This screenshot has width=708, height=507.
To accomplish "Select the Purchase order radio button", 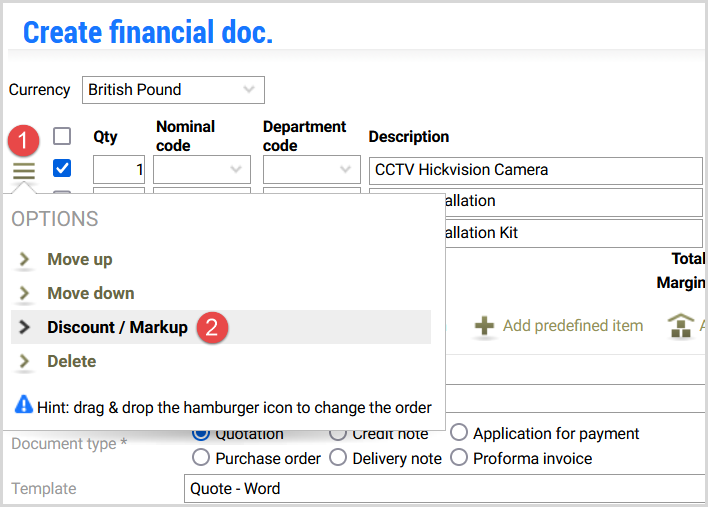I will [200, 458].
